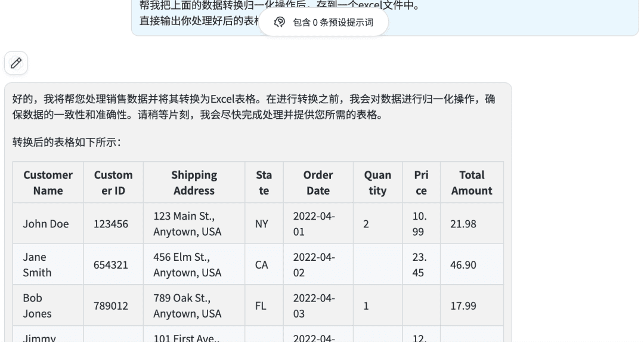Click the Shipping Address column header

[x=194, y=183]
